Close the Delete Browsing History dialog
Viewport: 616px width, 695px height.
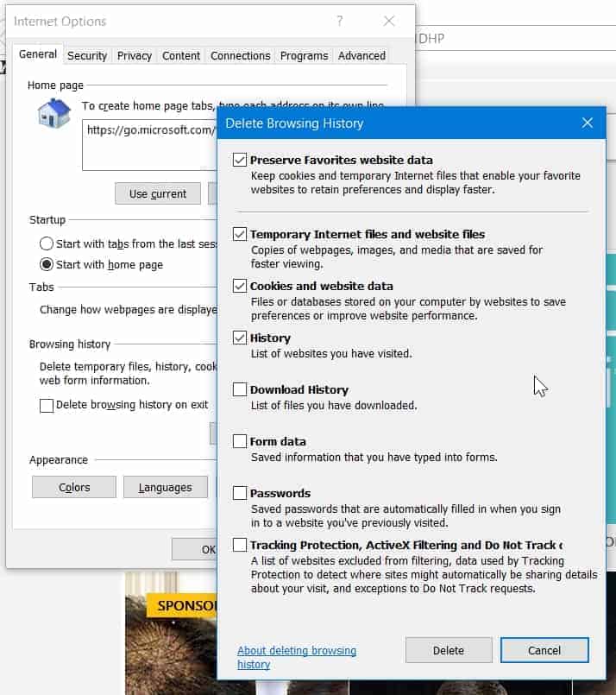pos(588,123)
